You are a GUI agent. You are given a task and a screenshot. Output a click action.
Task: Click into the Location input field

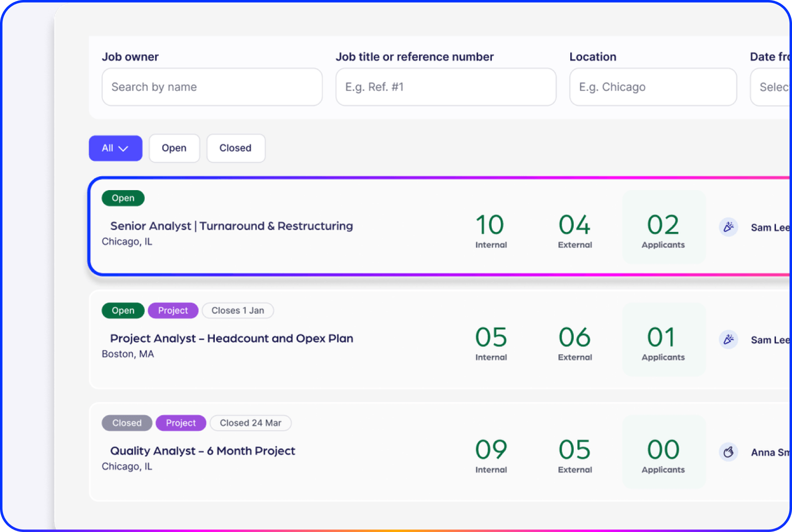tap(653, 87)
